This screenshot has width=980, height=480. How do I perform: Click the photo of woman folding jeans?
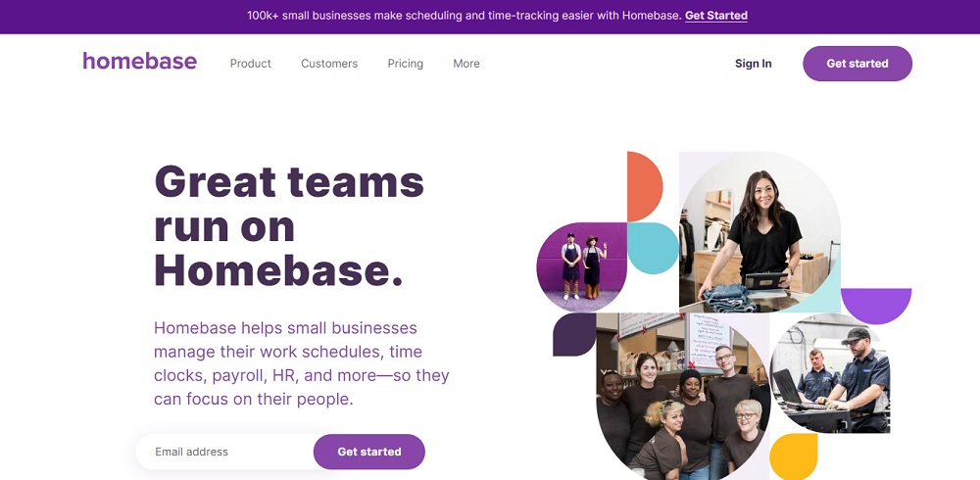[759, 232]
